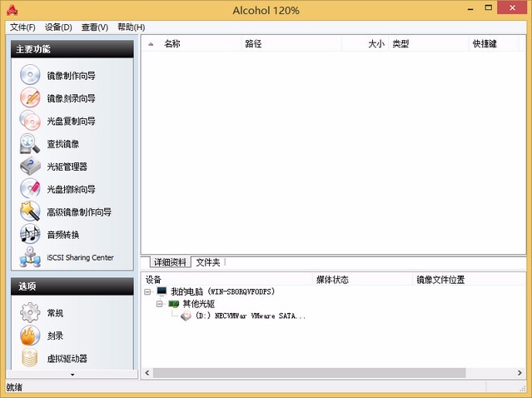Open the 镜像制作向导 disc icon
Image resolution: width=532 pixels, height=398 pixels.
[x=30, y=75]
